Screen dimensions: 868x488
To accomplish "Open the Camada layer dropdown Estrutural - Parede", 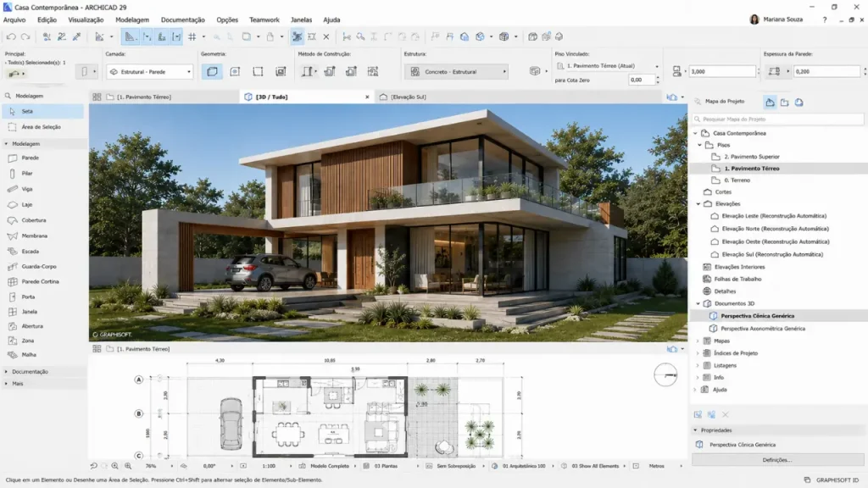I will [149, 72].
